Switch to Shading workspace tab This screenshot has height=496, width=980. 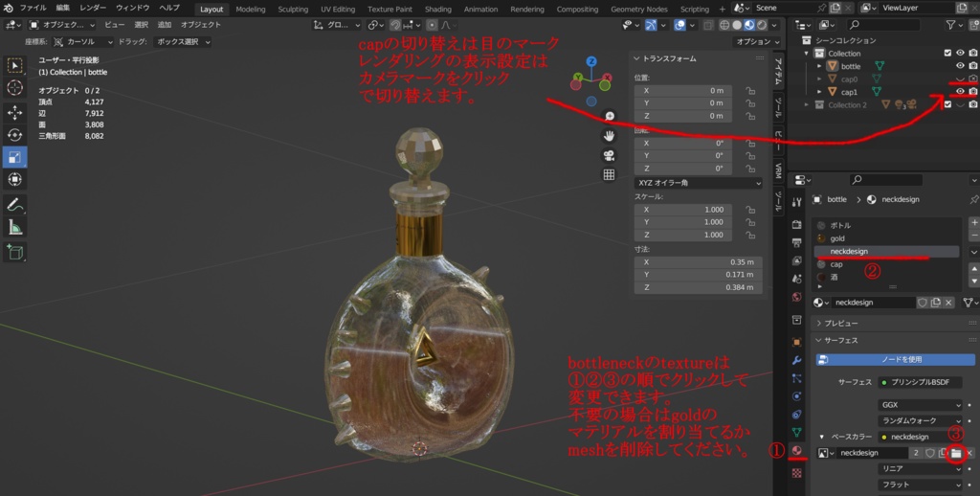(x=438, y=10)
